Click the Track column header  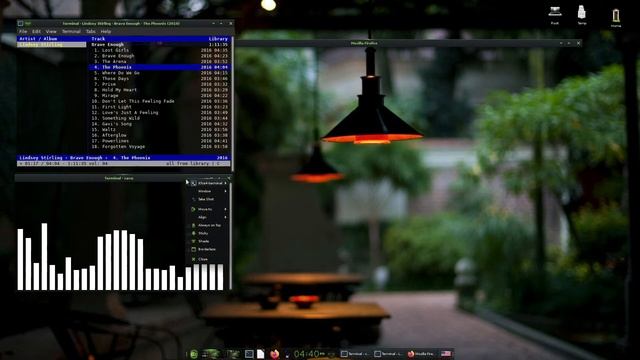[x=98, y=39]
